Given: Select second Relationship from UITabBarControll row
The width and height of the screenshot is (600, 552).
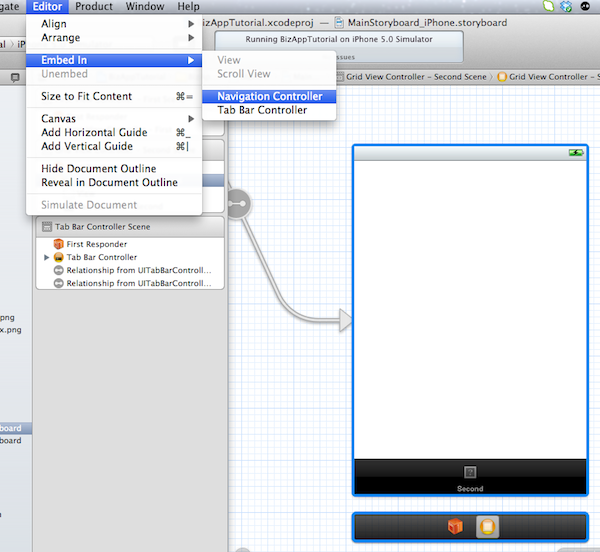Looking at the screenshot, I should pos(130,283).
